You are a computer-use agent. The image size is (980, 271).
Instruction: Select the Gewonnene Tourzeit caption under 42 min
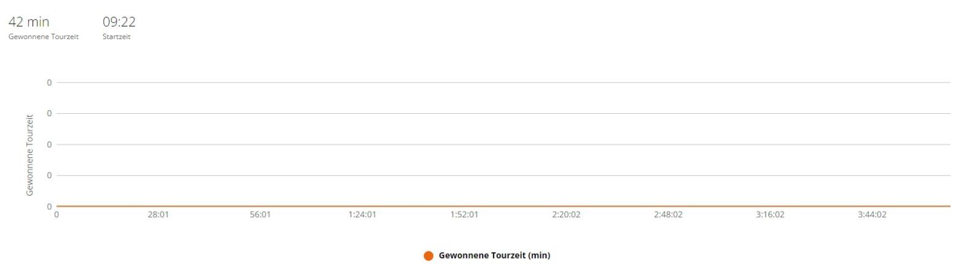point(43,37)
